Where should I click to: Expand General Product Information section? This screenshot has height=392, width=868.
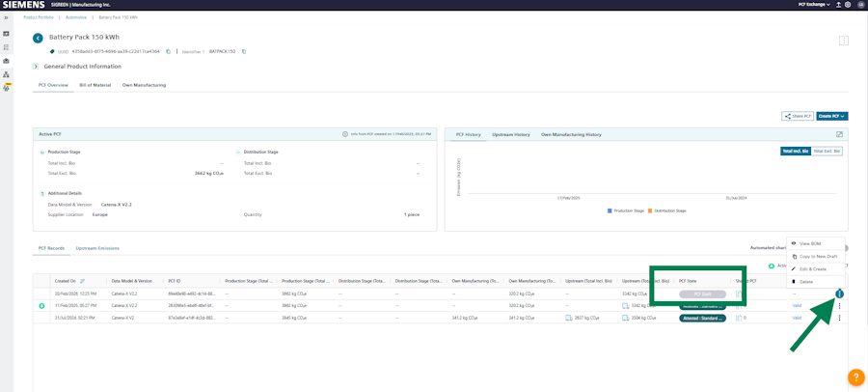pos(36,67)
